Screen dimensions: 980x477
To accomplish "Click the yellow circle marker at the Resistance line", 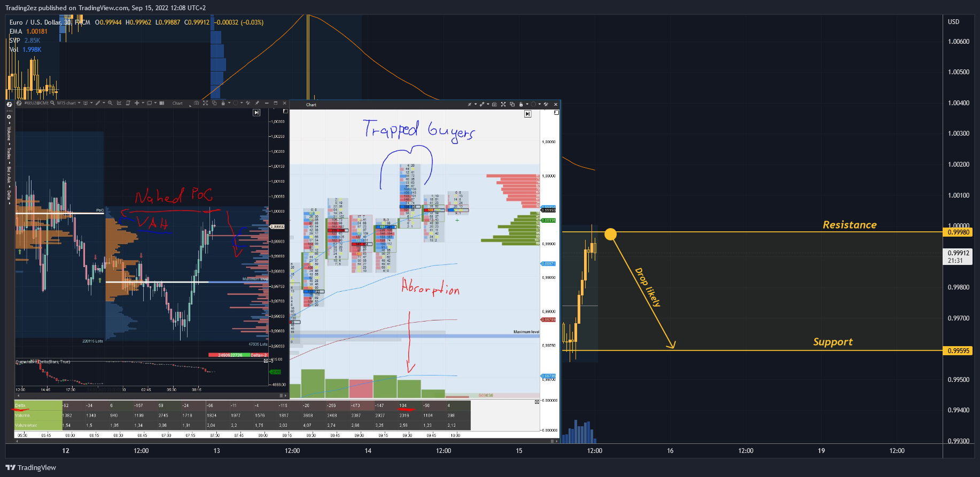I will (x=611, y=234).
